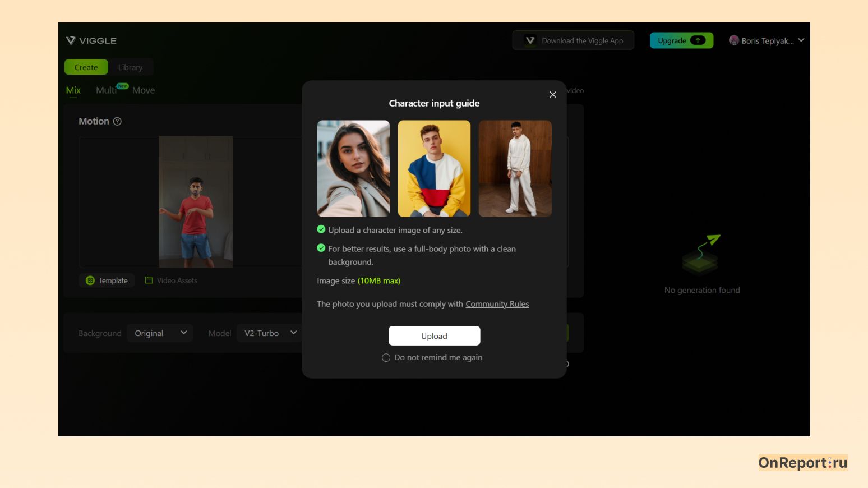Image resolution: width=868 pixels, height=488 pixels.
Task: Expand the Boris Teplyak account menu chevron
Action: pyautogui.click(x=801, y=40)
